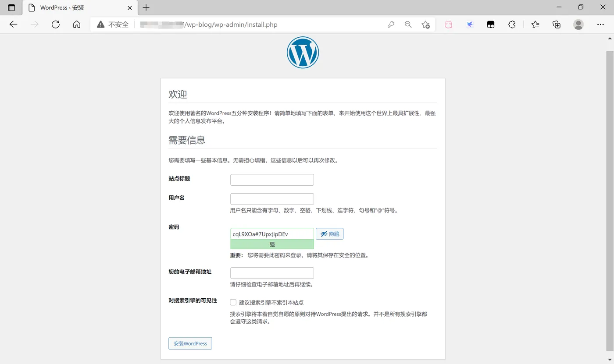614x364 pixels.
Task: Click the scrollbar up arrow
Action: (x=610, y=38)
